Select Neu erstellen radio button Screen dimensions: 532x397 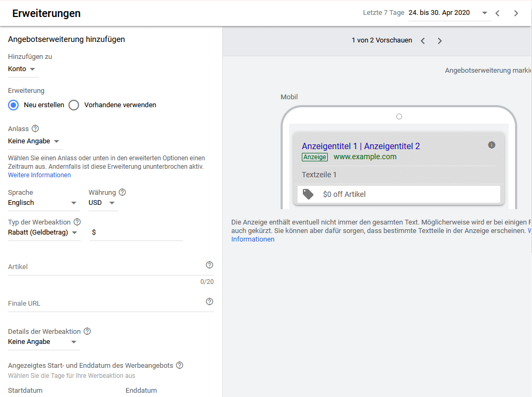click(x=14, y=105)
